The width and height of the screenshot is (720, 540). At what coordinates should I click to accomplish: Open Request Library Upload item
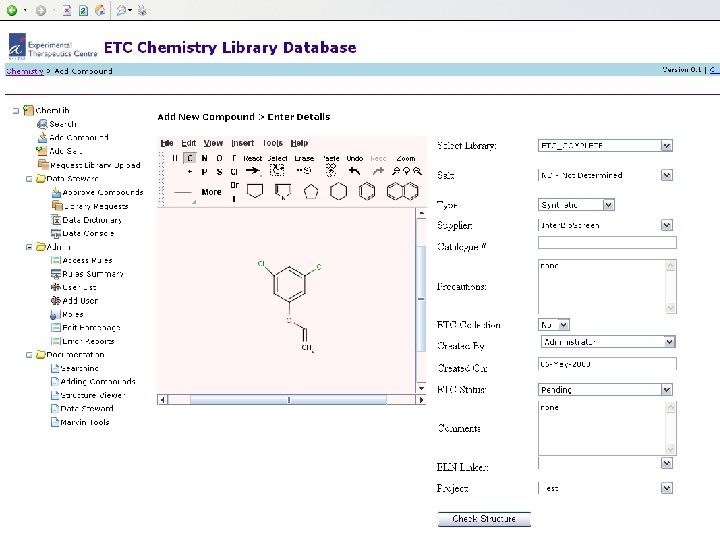95,165
